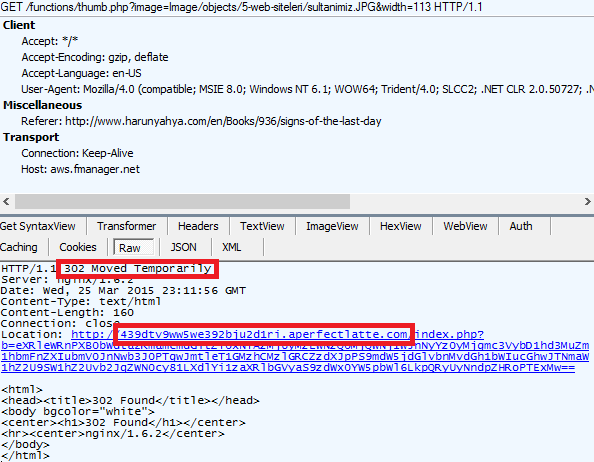
Task: Open the XML tab
Action: point(231,247)
